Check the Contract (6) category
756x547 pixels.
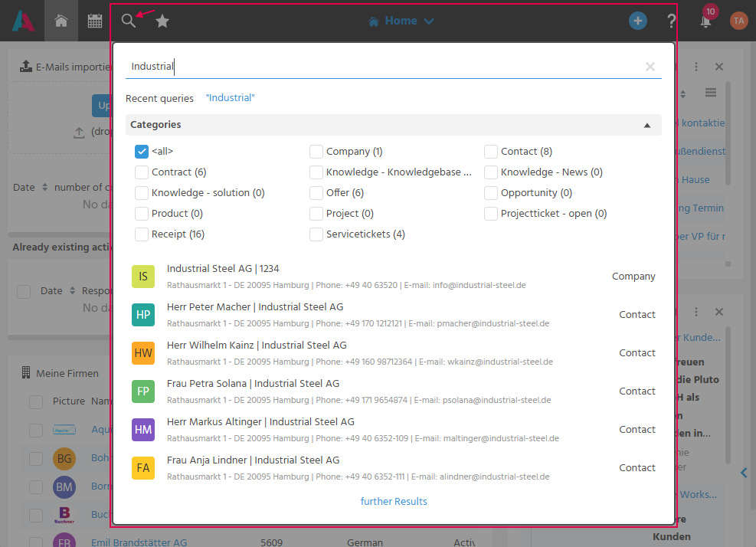click(x=142, y=172)
